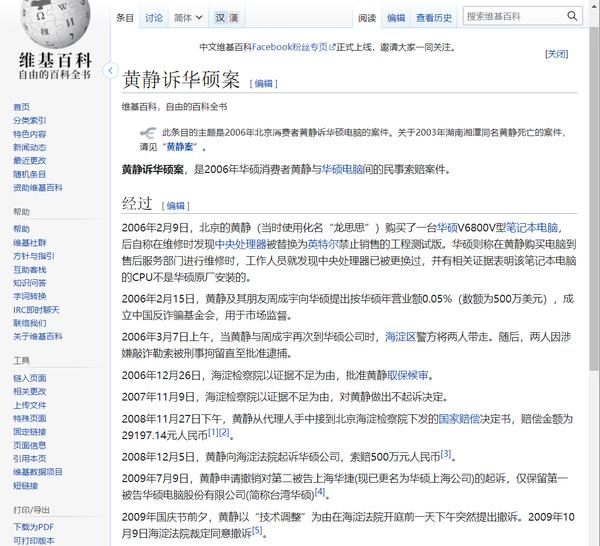The image size is (600, 546).
Task: Open 互助客栈 in sidebar
Action: pyautogui.click(x=29, y=269)
